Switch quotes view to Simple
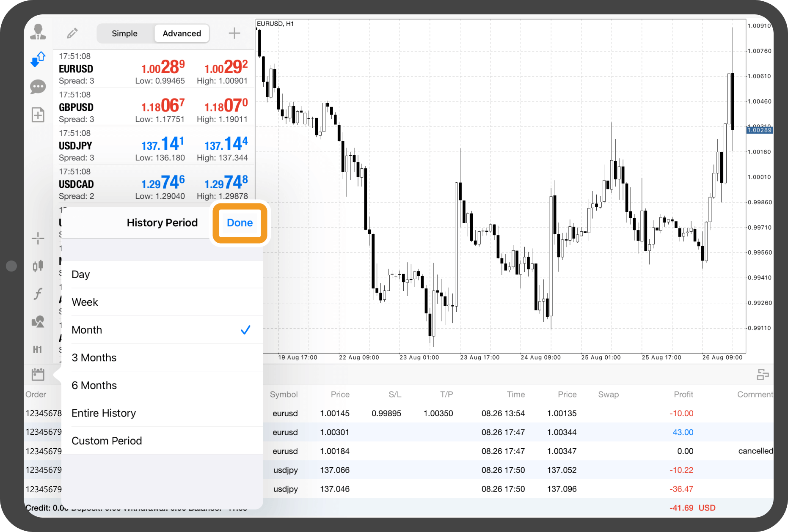 [124, 33]
